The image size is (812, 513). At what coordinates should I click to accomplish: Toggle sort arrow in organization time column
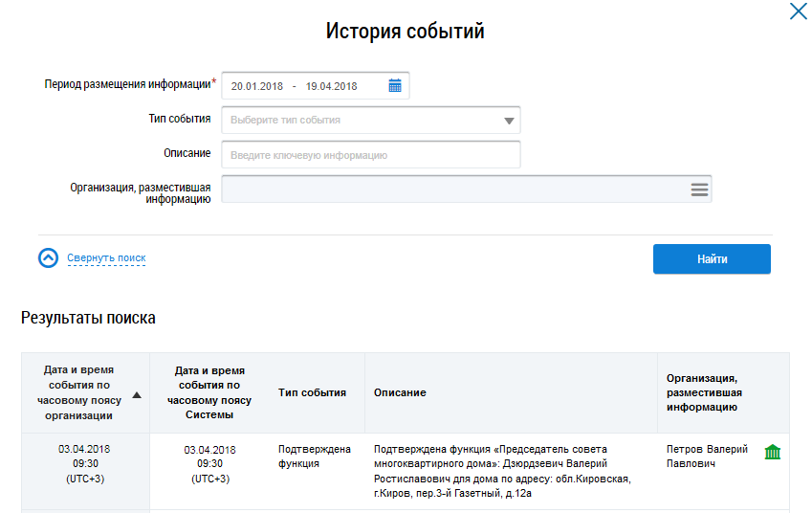tap(137, 394)
